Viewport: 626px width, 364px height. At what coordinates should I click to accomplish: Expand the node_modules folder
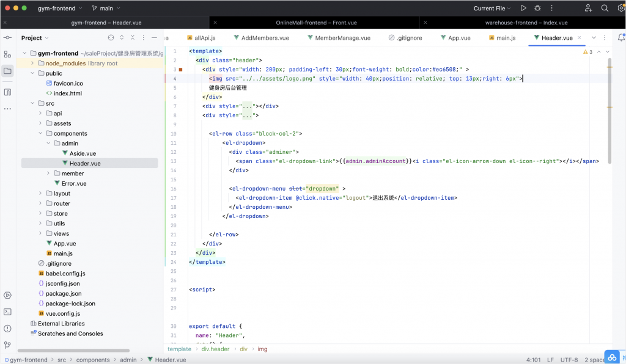click(32, 64)
